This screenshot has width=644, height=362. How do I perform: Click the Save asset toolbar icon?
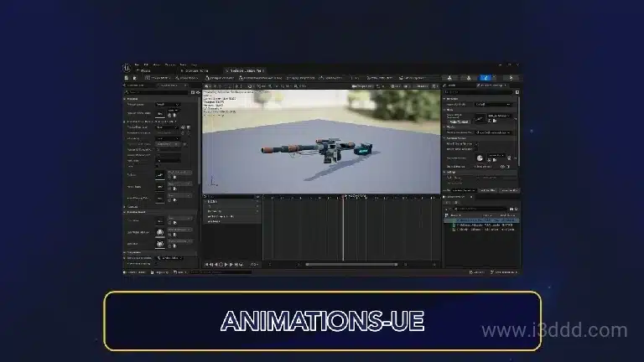click(x=127, y=78)
